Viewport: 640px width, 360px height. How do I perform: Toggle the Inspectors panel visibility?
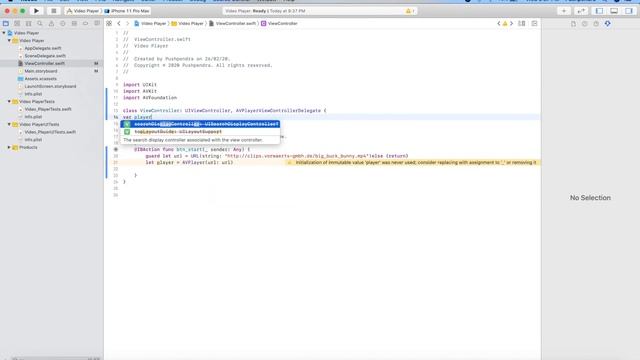click(x=629, y=11)
